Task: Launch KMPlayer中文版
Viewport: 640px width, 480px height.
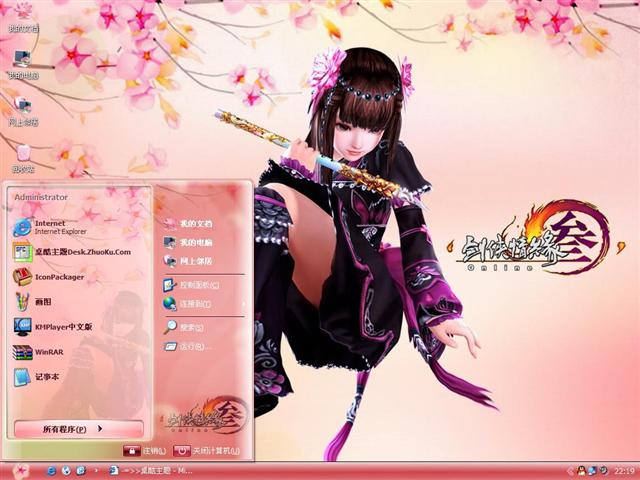Action: pos(53,327)
